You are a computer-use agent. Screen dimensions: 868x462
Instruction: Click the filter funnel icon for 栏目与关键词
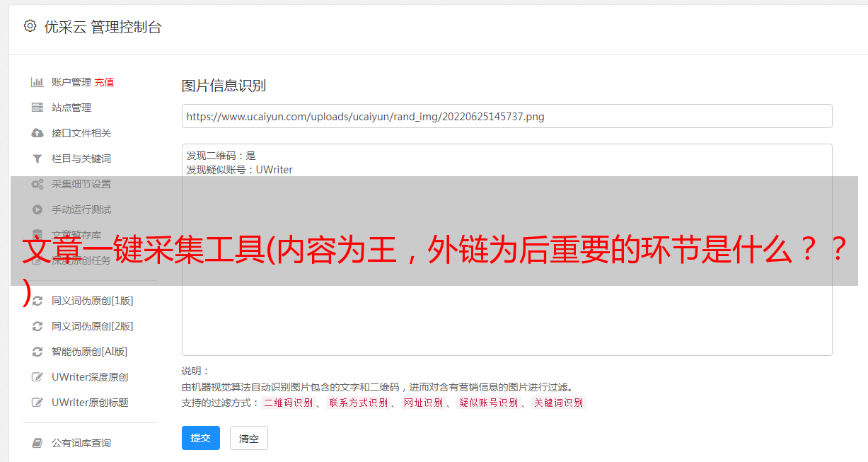point(37,158)
